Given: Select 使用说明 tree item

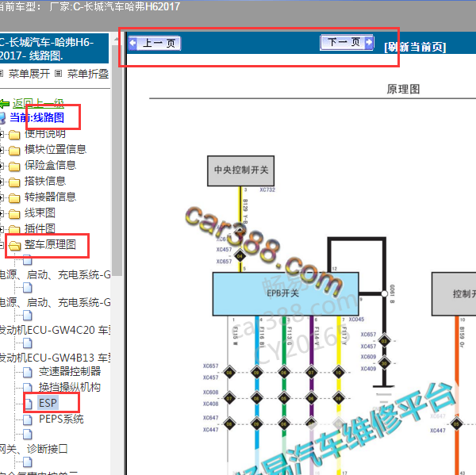Looking at the screenshot, I should tap(45, 133).
